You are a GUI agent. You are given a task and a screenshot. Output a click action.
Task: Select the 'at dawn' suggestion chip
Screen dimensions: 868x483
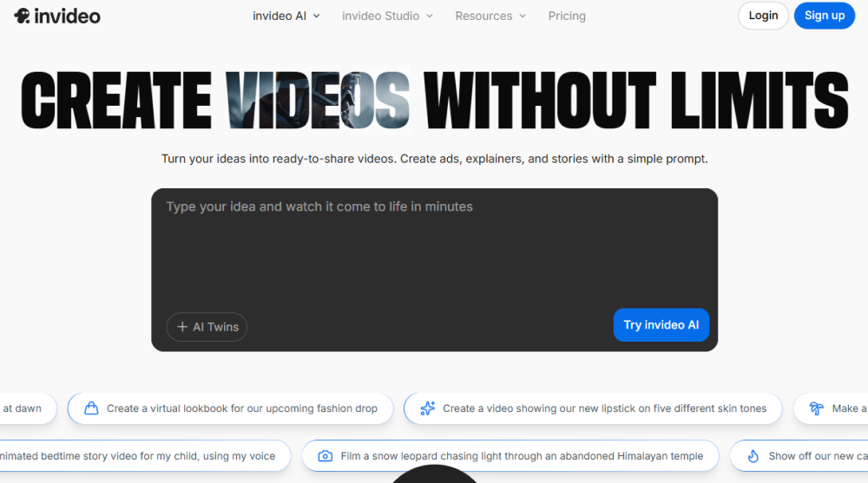point(28,408)
